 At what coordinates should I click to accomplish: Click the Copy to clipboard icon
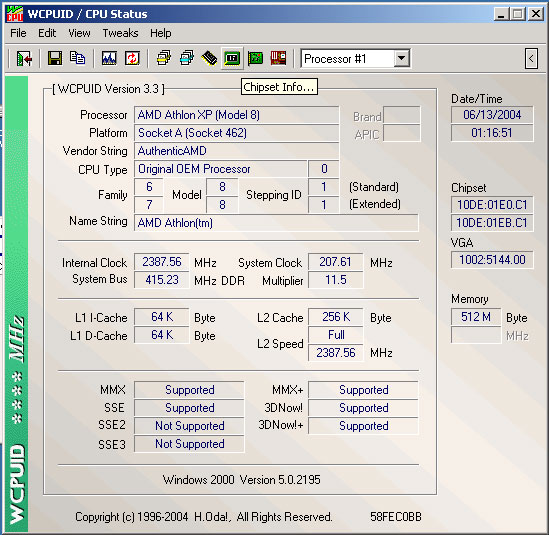[77, 58]
